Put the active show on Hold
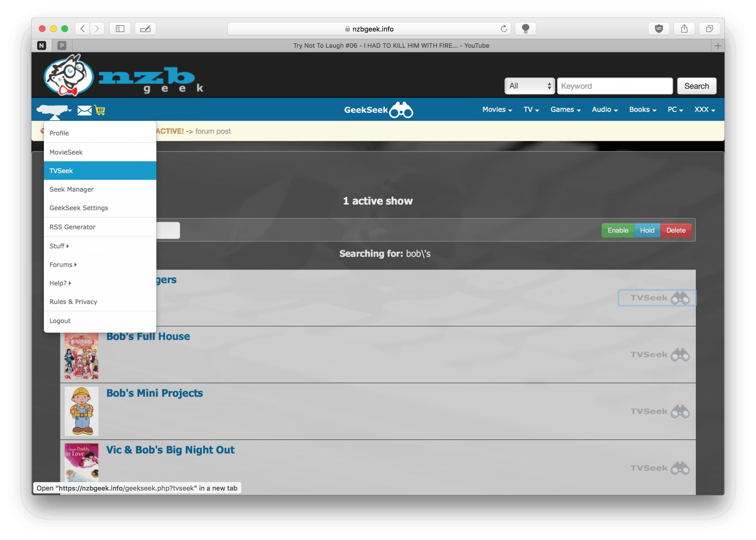This screenshot has height=540, width=756. point(647,230)
